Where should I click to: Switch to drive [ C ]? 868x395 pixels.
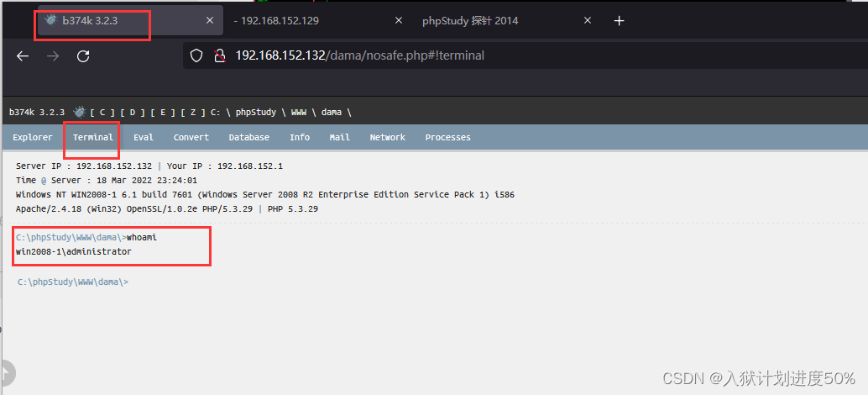tap(102, 113)
